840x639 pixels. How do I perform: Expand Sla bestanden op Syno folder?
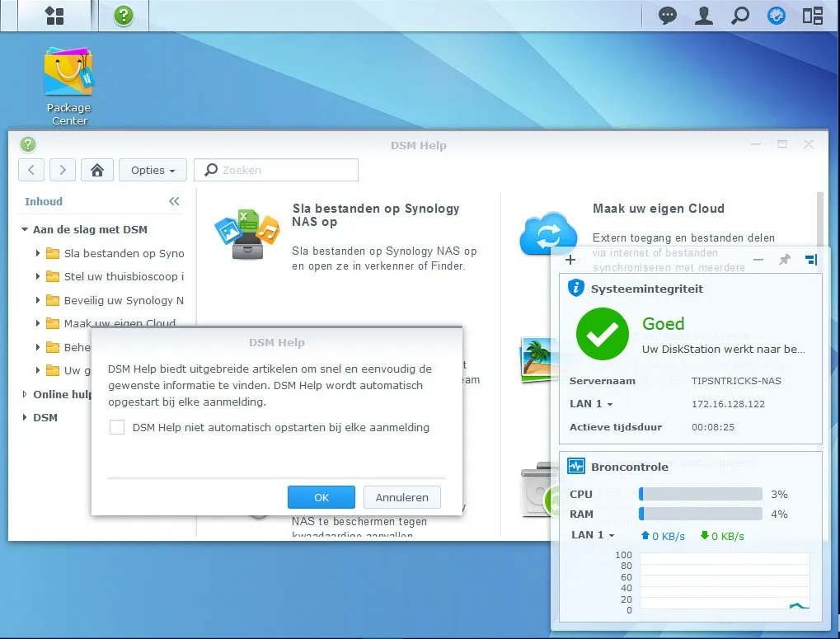[x=37, y=253]
